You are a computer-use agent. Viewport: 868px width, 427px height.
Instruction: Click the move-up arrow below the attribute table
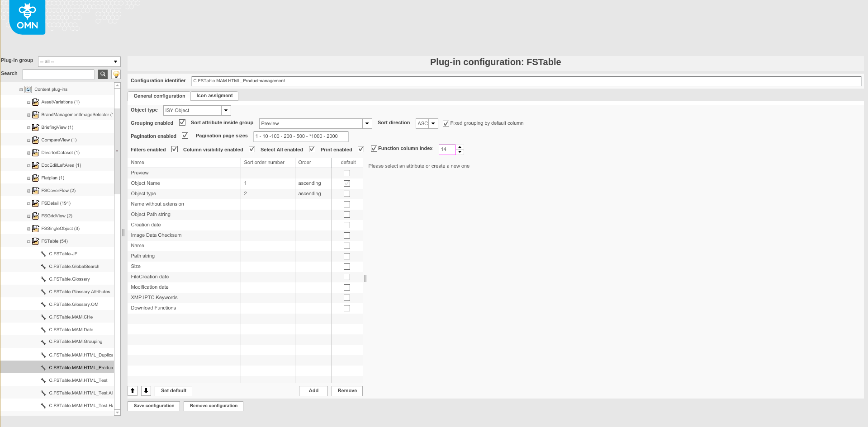[x=132, y=390]
